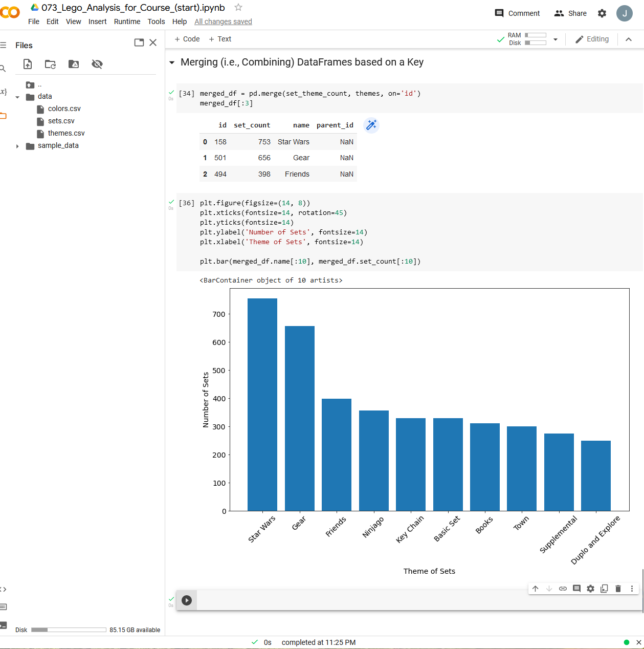644x649 pixels.
Task: Expand the sample_data folder
Action: [x=18, y=145]
